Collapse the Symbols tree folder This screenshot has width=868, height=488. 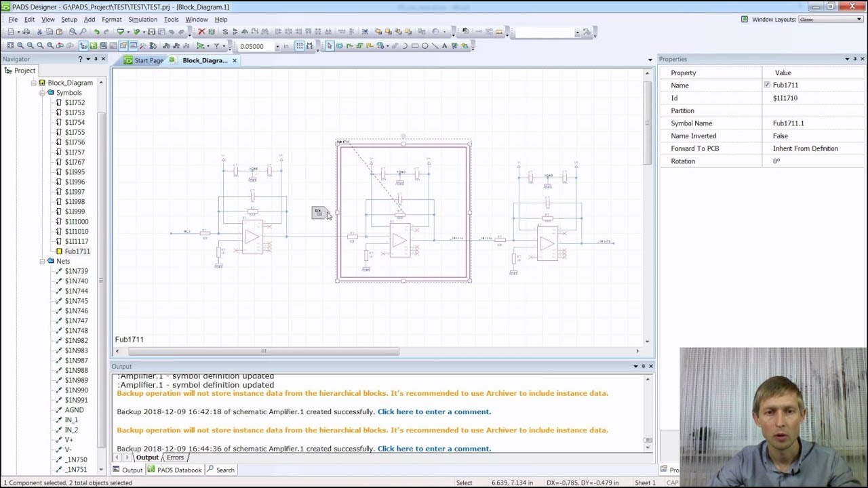pyautogui.click(x=42, y=92)
